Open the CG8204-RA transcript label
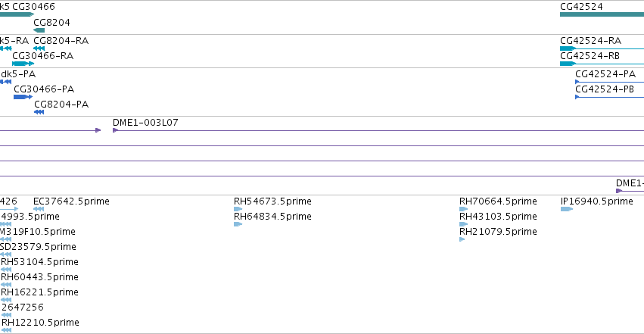 pyautogui.click(x=61, y=41)
